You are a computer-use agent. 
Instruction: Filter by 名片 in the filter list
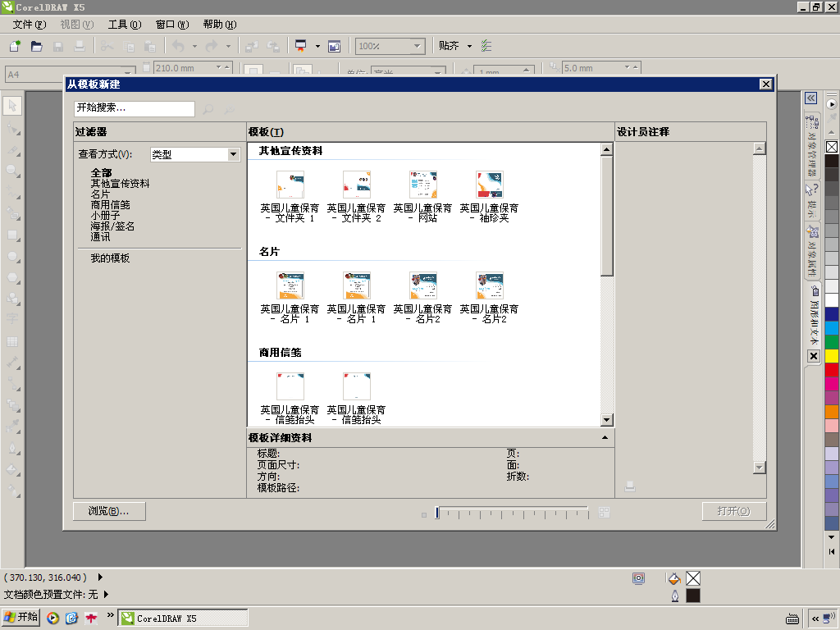[x=100, y=194]
